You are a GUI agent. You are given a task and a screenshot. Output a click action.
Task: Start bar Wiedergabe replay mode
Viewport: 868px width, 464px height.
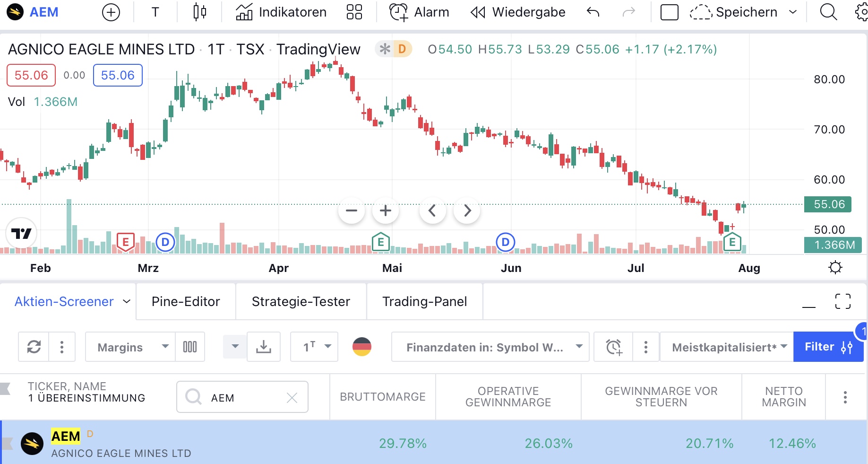pos(518,12)
